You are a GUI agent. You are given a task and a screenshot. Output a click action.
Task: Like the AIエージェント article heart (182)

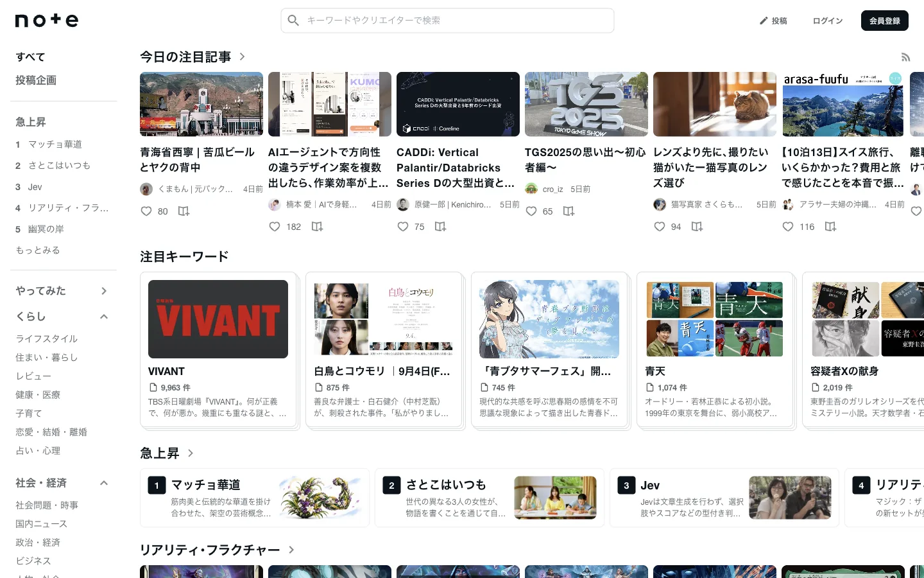point(275,227)
